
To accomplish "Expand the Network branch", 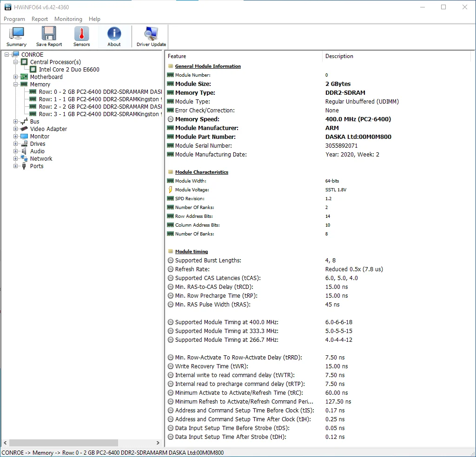I will pos(15,158).
